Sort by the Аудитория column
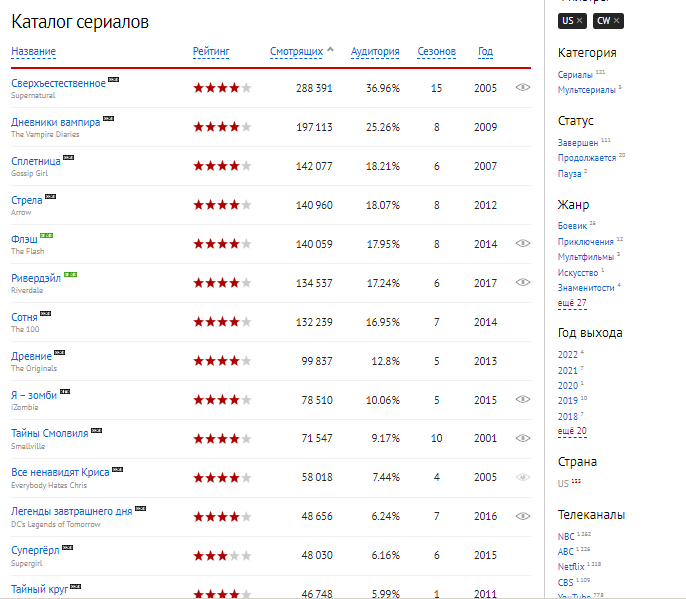This screenshot has height=599, width=686. (375, 51)
